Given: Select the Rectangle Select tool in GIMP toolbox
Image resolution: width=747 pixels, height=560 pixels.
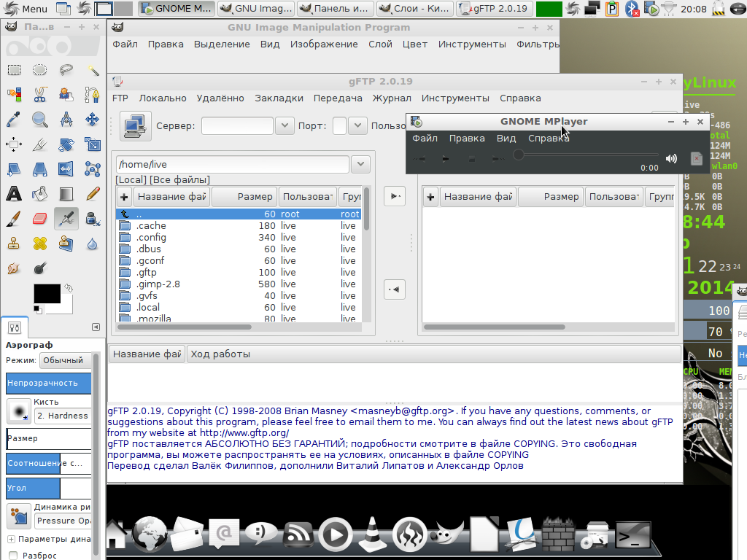Looking at the screenshot, I should pyautogui.click(x=14, y=70).
